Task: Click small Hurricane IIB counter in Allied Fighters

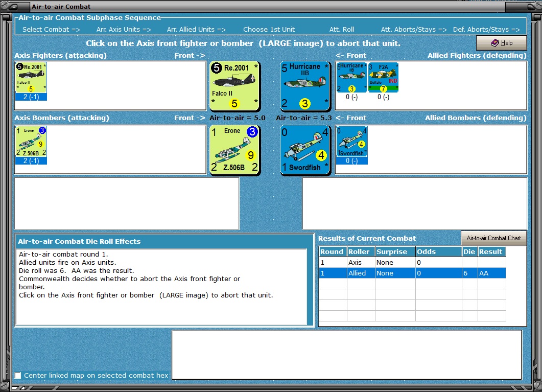Action: pos(351,78)
